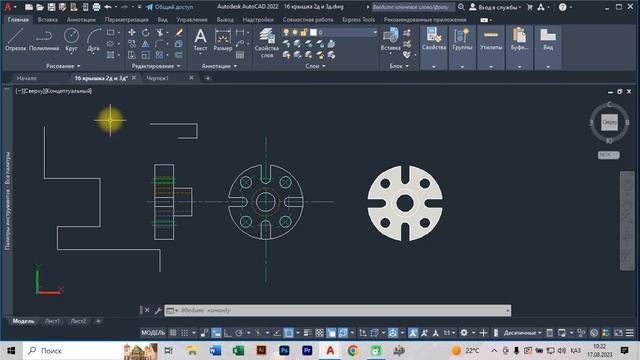
Task: Switch to the Чертеж1 drawing tab
Action: pos(157,78)
